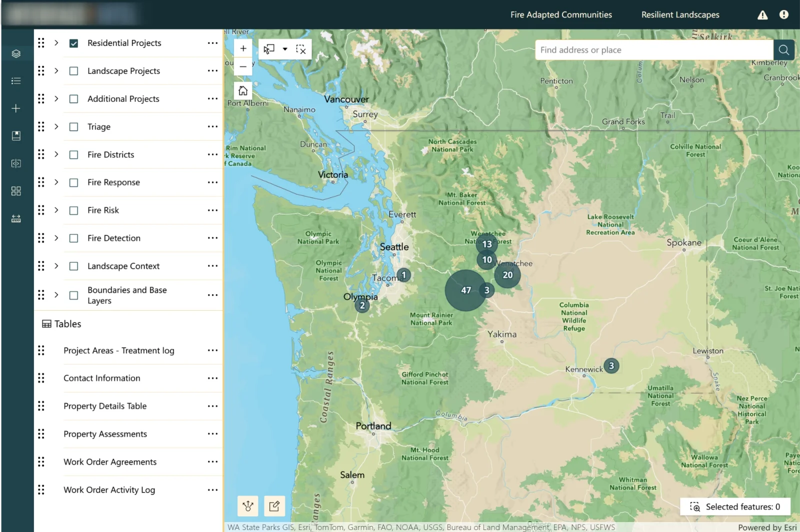Open the Legend list icon in sidebar

tap(16, 81)
